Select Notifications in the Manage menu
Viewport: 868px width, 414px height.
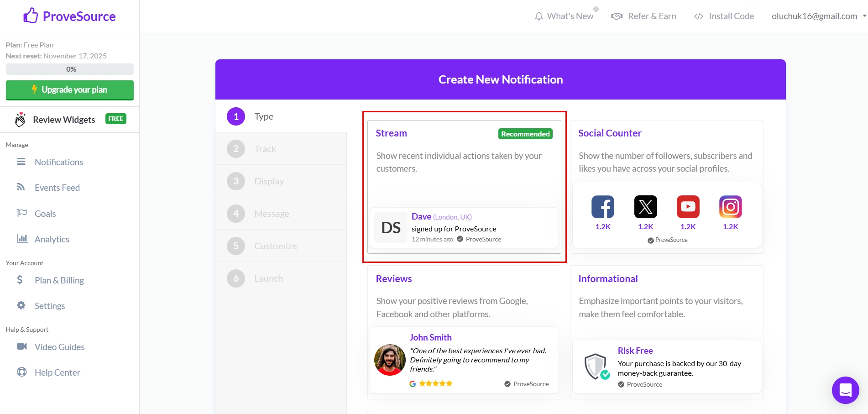click(58, 162)
